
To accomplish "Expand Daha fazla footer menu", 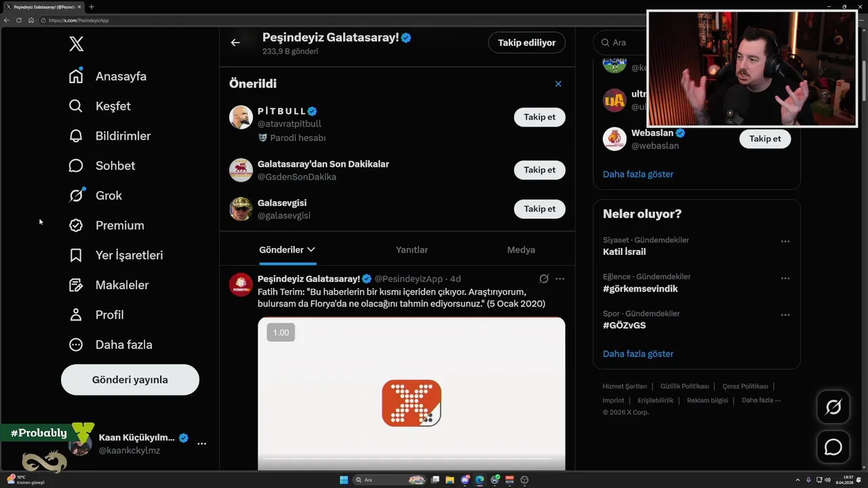I will (x=761, y=401).
